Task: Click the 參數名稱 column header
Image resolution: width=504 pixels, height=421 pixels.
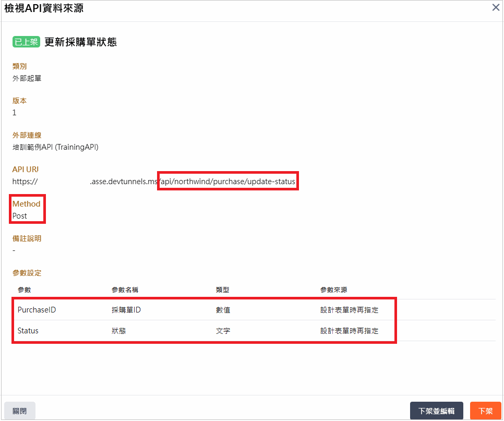Action: coord(125,290)
